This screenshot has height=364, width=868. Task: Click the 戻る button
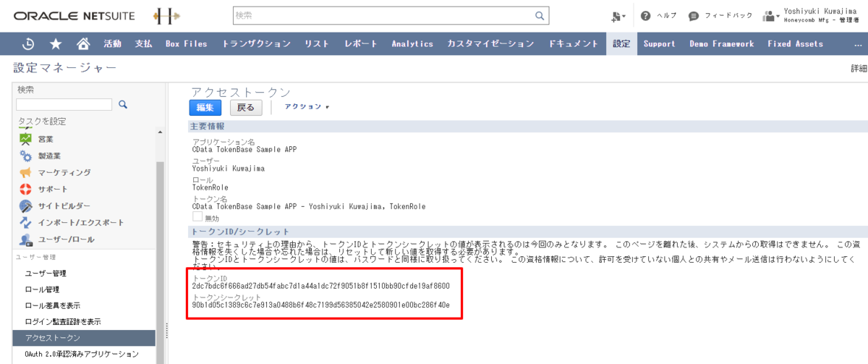246,108
